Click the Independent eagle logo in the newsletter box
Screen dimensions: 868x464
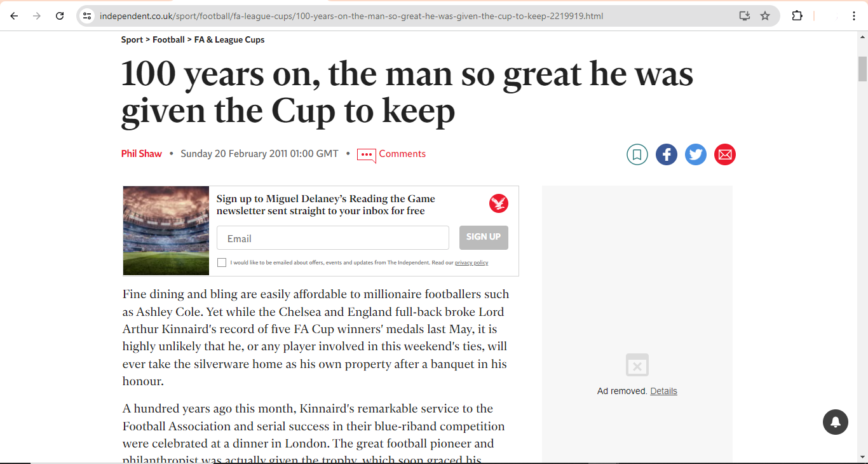tap(499, 203)
